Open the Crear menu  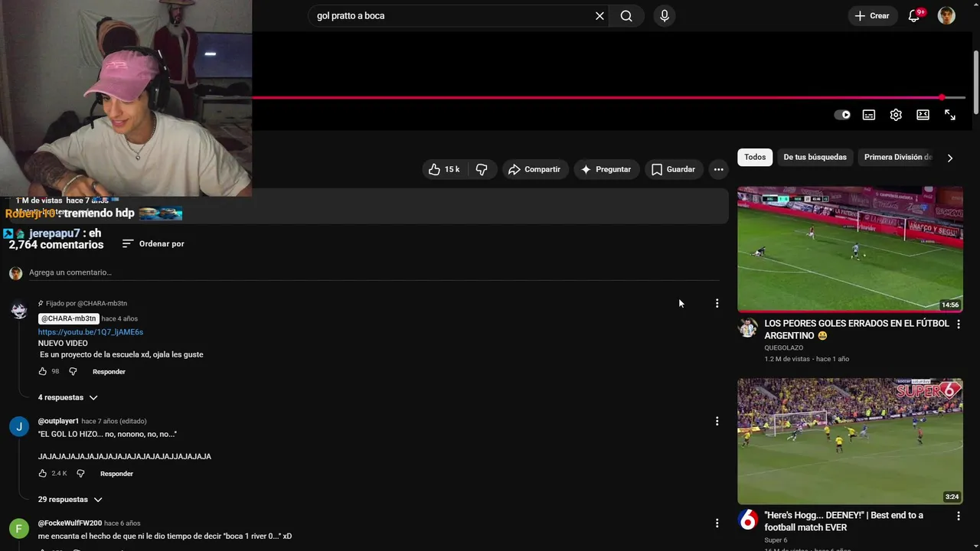pyautogui.click(x=872, y=15)
